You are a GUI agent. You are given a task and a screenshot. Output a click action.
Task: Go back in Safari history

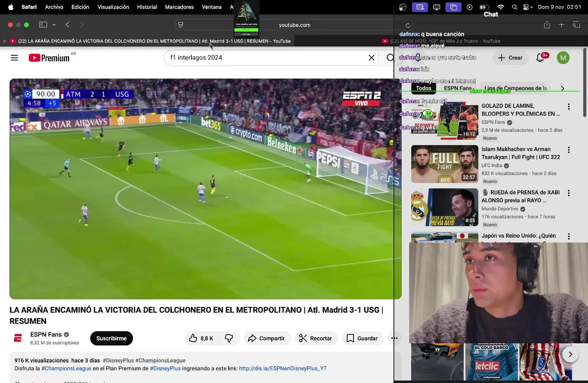(x=68, y=25)
